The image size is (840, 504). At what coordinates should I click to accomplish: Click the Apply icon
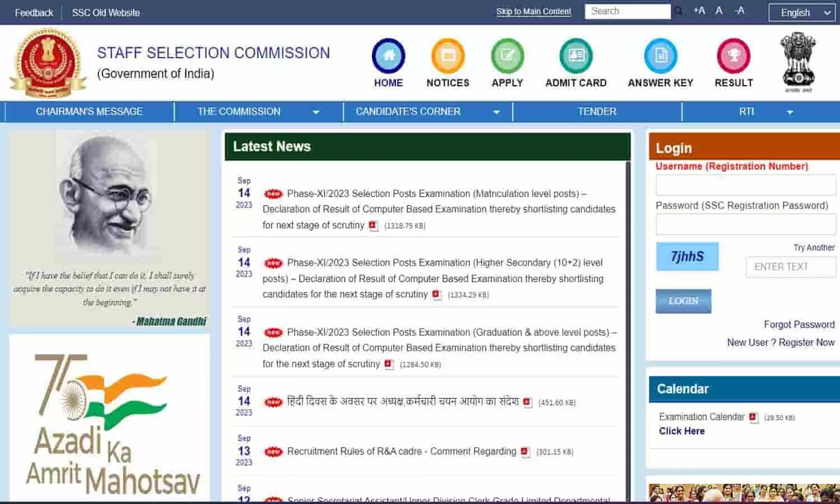point(507,56)
